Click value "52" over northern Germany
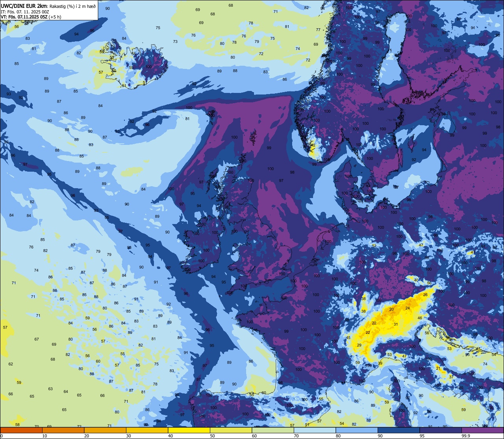 tap(374, 246)
